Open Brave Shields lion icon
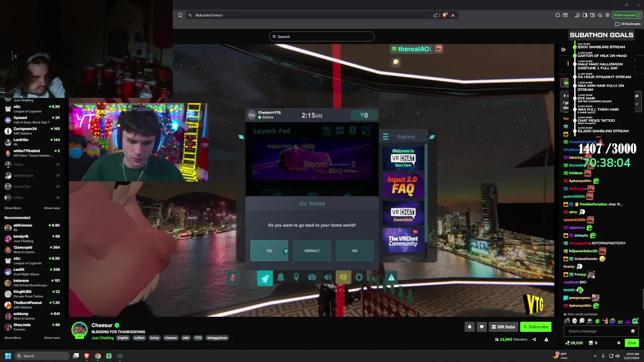644x362 pixels. (x=445, y=15)
